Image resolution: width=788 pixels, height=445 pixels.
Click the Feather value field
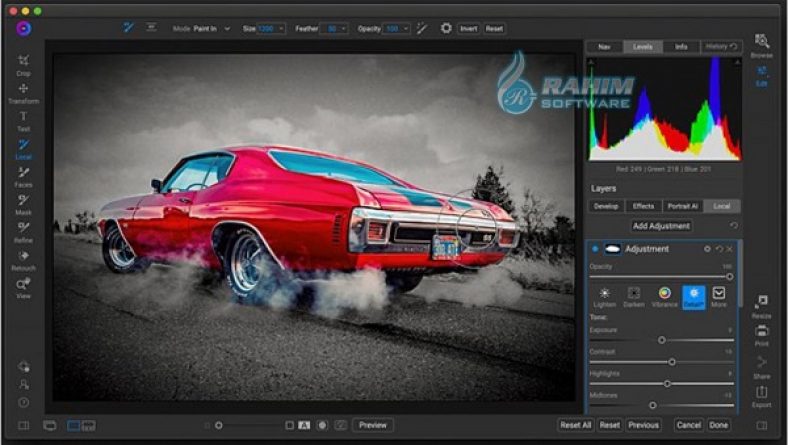[331, 29]
